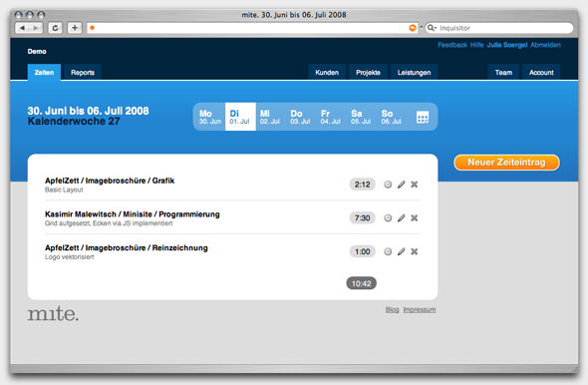588x385 pixels.
Task: Open the Hilfe link
Action: (477, 45)
